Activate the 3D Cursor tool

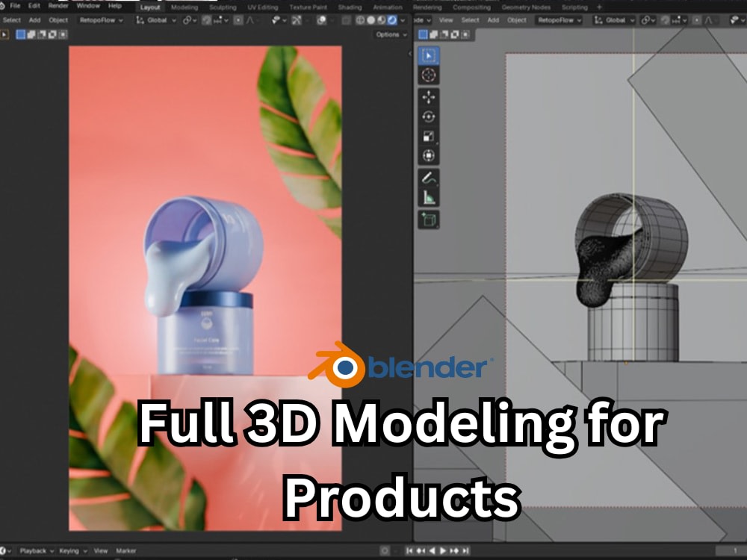[428, 75]
